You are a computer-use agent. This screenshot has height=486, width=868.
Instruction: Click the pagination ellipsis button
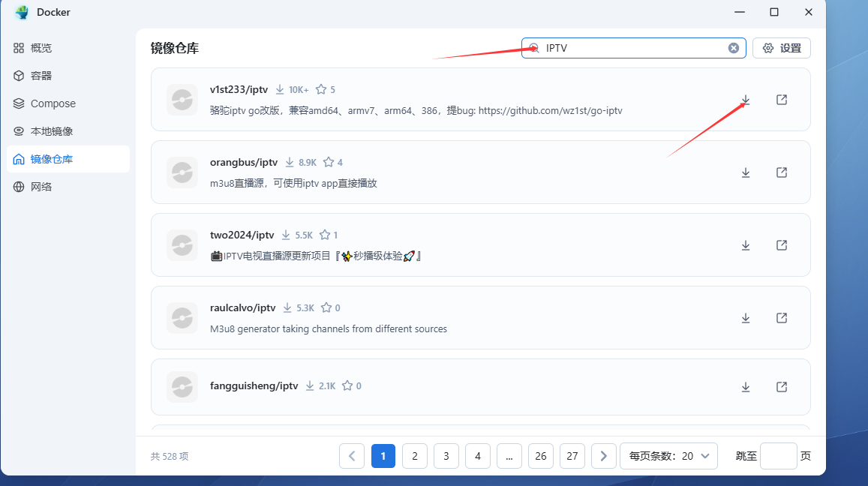point(509,456)
